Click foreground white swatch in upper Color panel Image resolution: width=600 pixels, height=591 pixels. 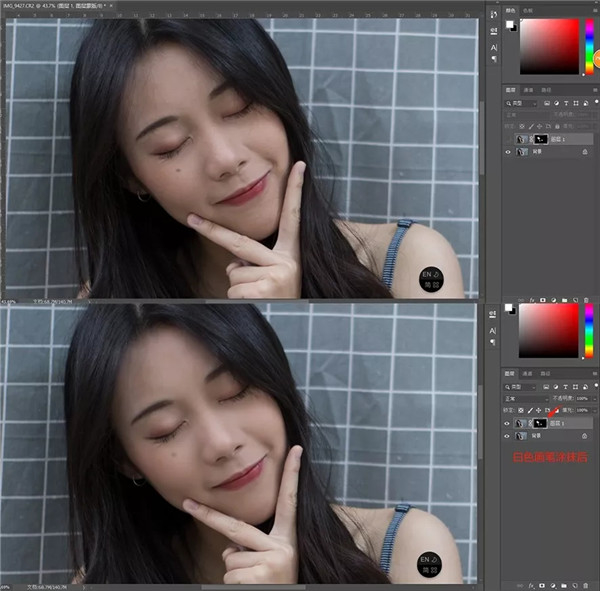(509, 24)
